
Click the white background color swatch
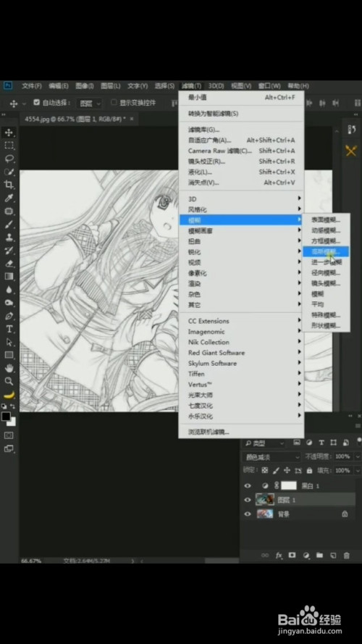13,422
